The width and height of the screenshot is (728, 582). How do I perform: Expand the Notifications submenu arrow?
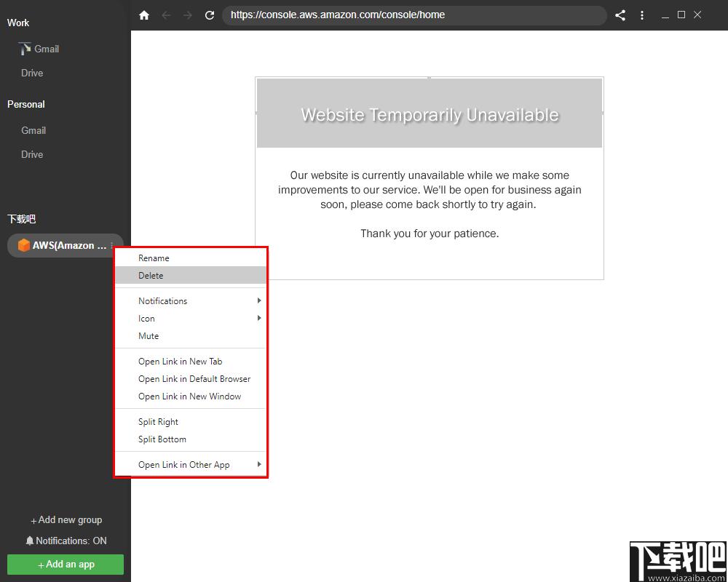pyautogui.click(x=259, y=300)
